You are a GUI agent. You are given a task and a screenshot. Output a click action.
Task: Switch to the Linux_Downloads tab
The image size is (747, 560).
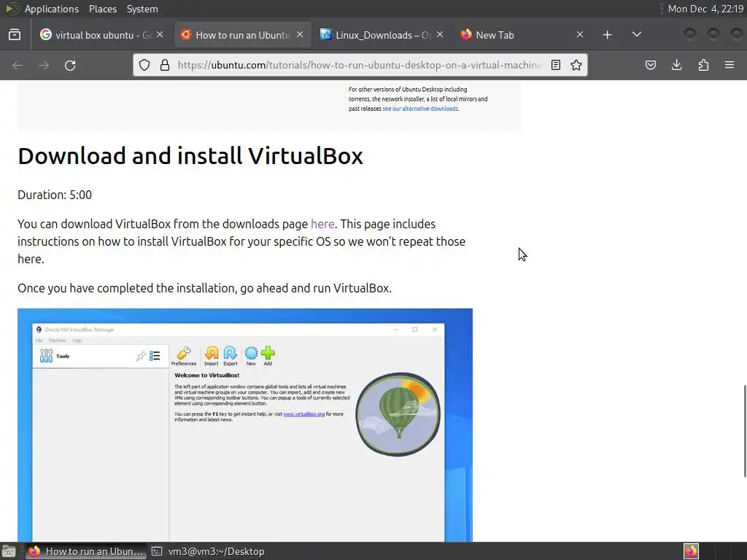tap(382, 35)
